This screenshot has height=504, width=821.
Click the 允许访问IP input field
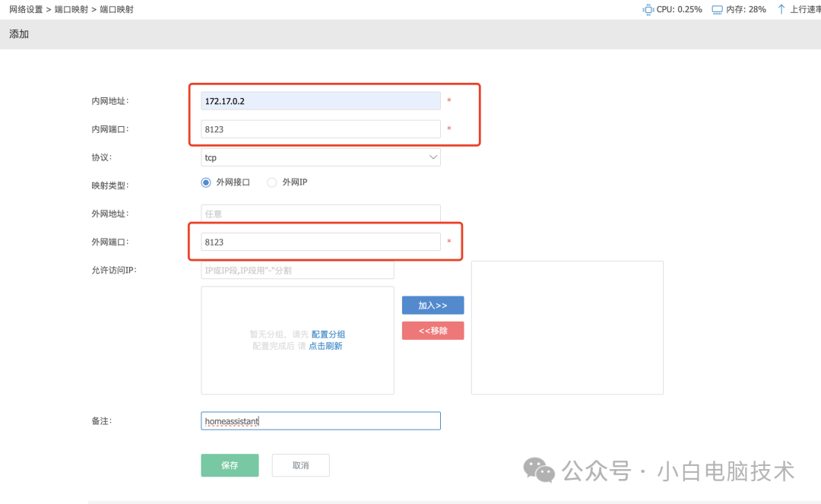297,270
